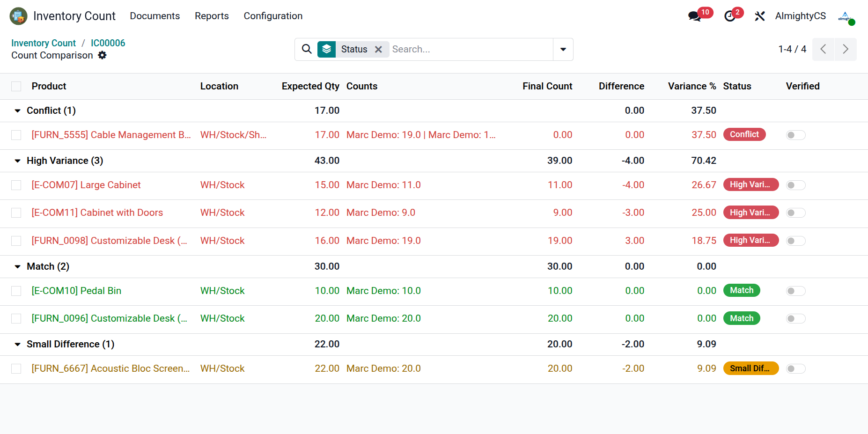This screenshot has height=434, width=868.
Task: Toggle Verified for FURN_0096 Customizable Desk
Action: (795, 318)
